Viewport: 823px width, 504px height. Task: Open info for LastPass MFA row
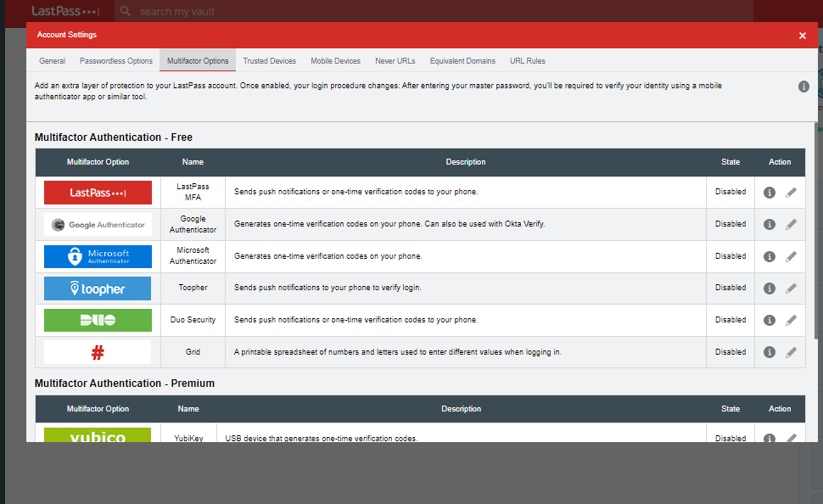[x=770, y=192]
